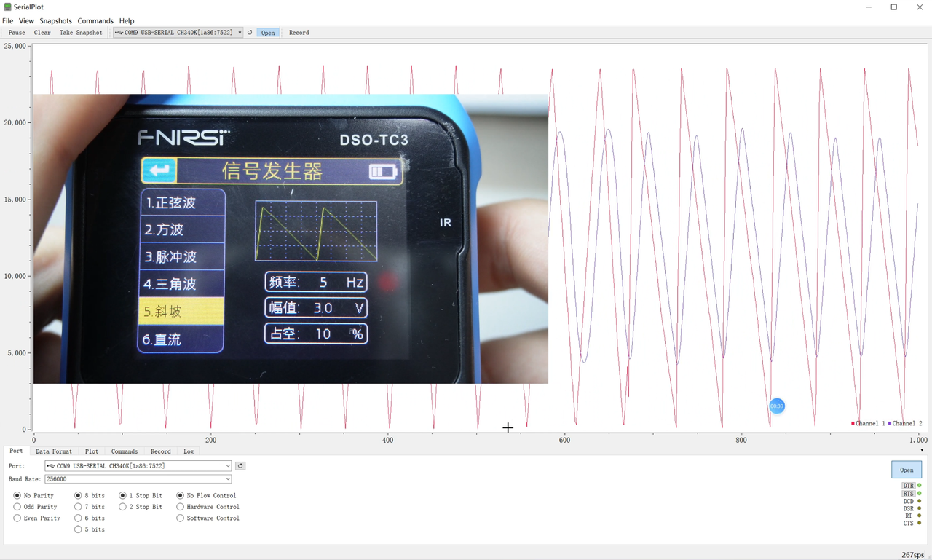The height and width of the screenshot is (560, 932).
Task: Switch to the Port tab
Action: tap(16, 451)
